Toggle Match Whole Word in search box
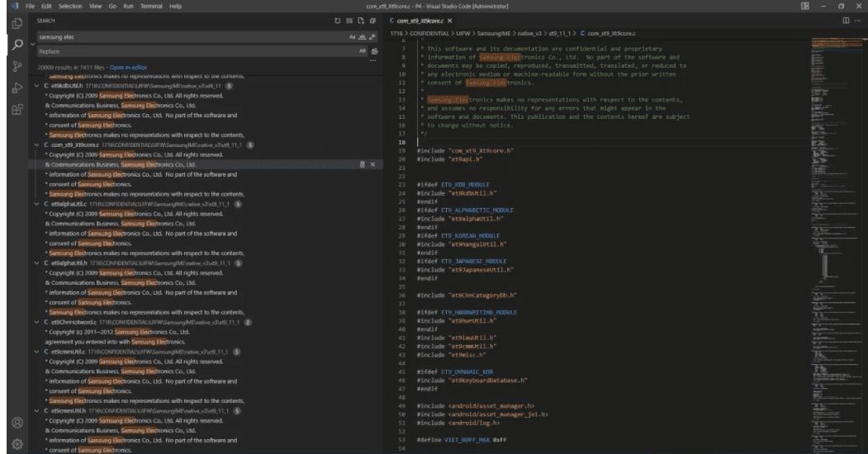Screen dimensions: 868x454 click(362, 37)
